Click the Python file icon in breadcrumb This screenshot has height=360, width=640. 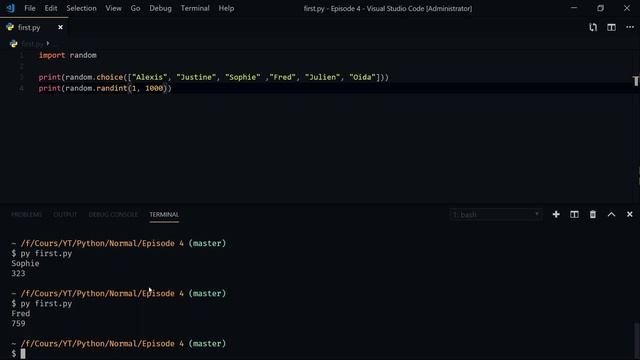point(13,44)
